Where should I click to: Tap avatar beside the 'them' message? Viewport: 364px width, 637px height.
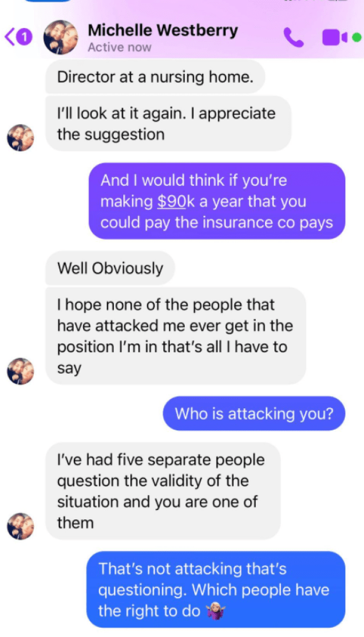pyautogui.click(x=20, y=526)
